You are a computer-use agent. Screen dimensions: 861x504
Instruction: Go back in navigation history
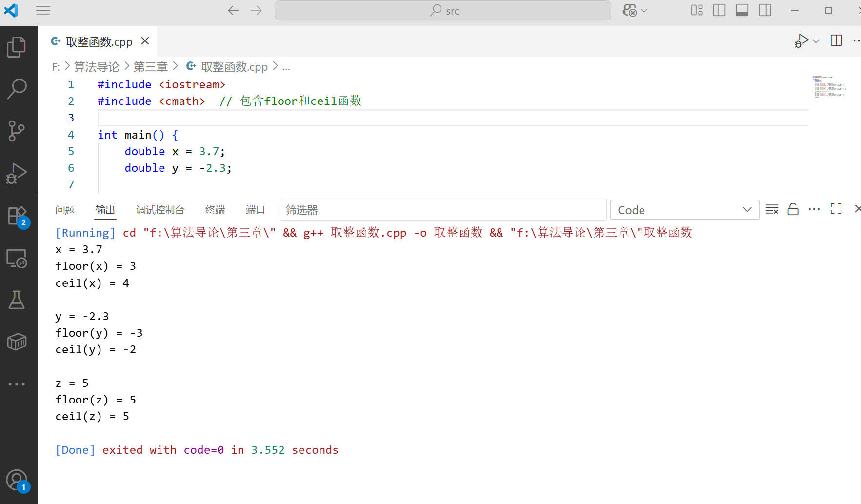coord(233,10)
